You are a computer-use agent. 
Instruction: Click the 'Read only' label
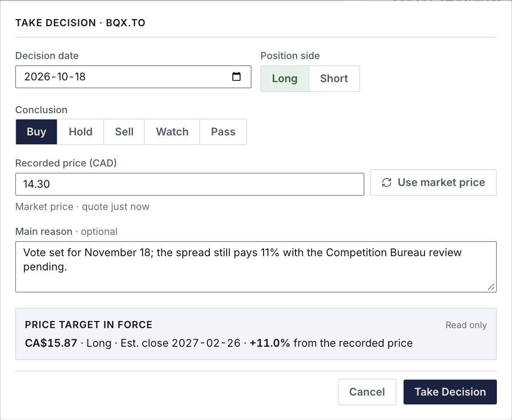point(466,325)
